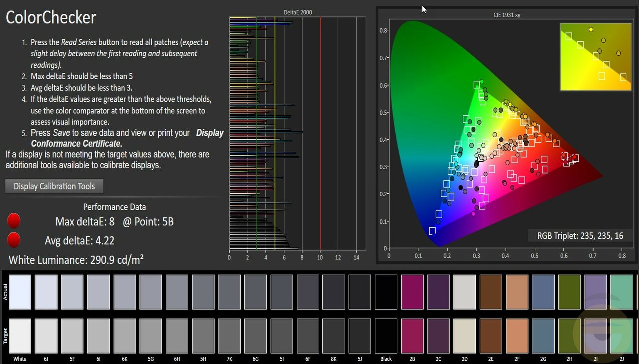
Task: Click the red Max deltaE status indicator
Action: tap(14, 221)
